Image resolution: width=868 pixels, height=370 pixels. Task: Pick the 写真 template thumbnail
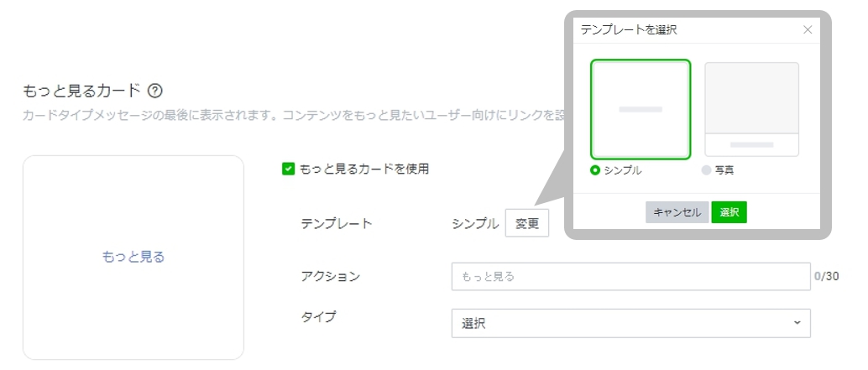pos(751,109)
